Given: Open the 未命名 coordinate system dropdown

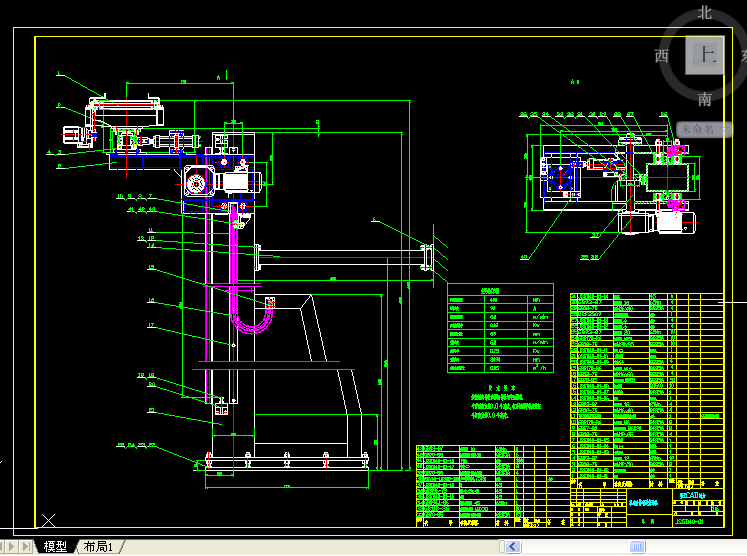Looking at the screenshot, I should click(704, 129).
